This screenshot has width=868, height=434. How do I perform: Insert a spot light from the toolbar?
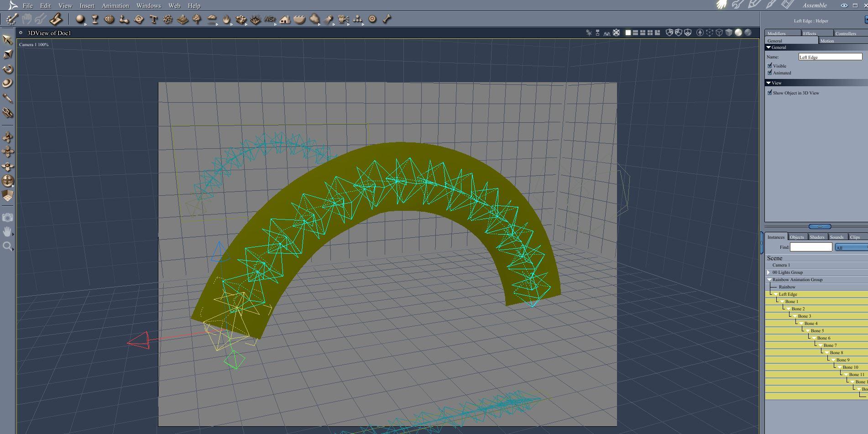coord(329,19)
